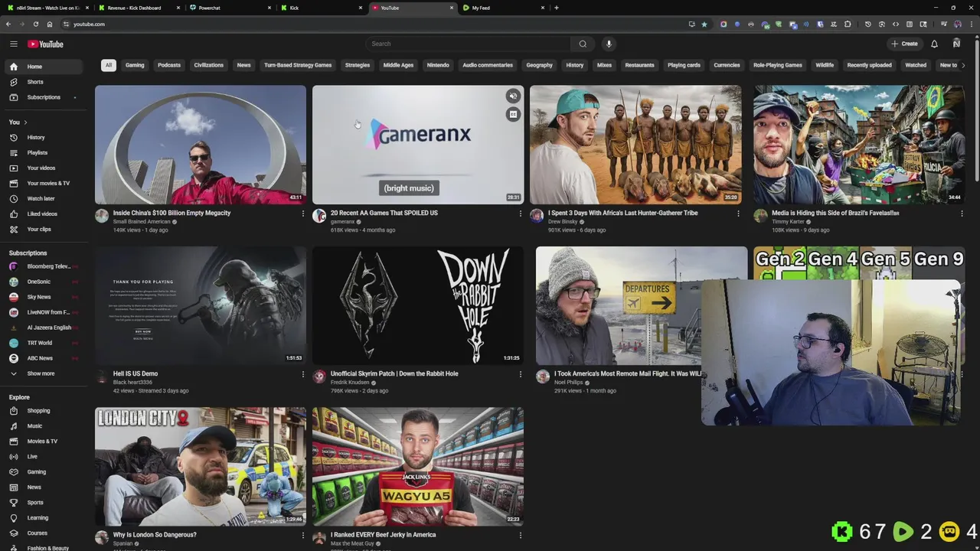Open the Small Brained American channel

142,222
